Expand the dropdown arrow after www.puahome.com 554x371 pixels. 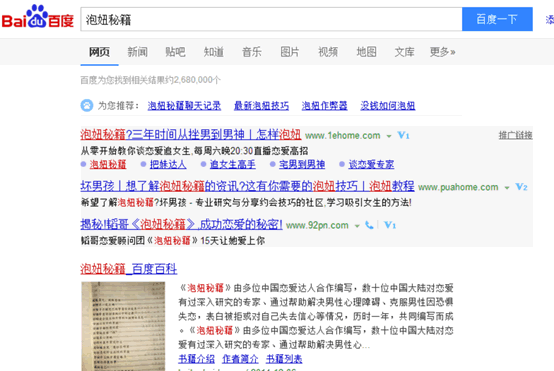pos(507,188)
